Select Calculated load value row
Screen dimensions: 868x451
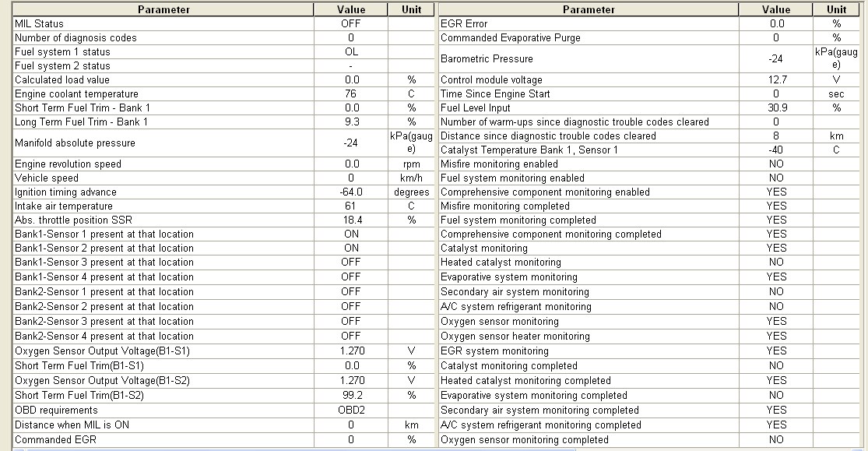pos(62,79)
